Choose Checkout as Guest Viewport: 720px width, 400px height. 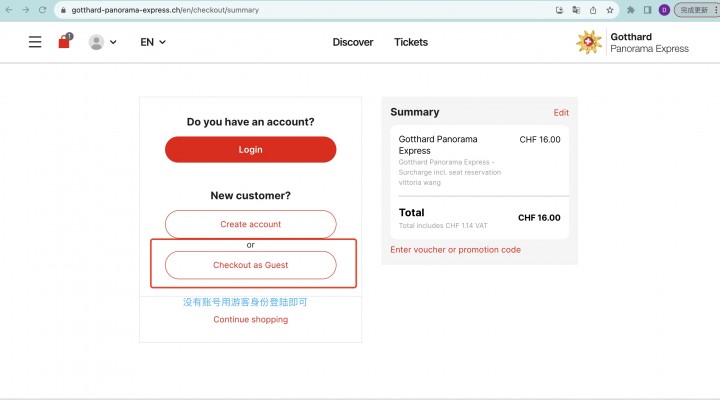click(251, 265)
